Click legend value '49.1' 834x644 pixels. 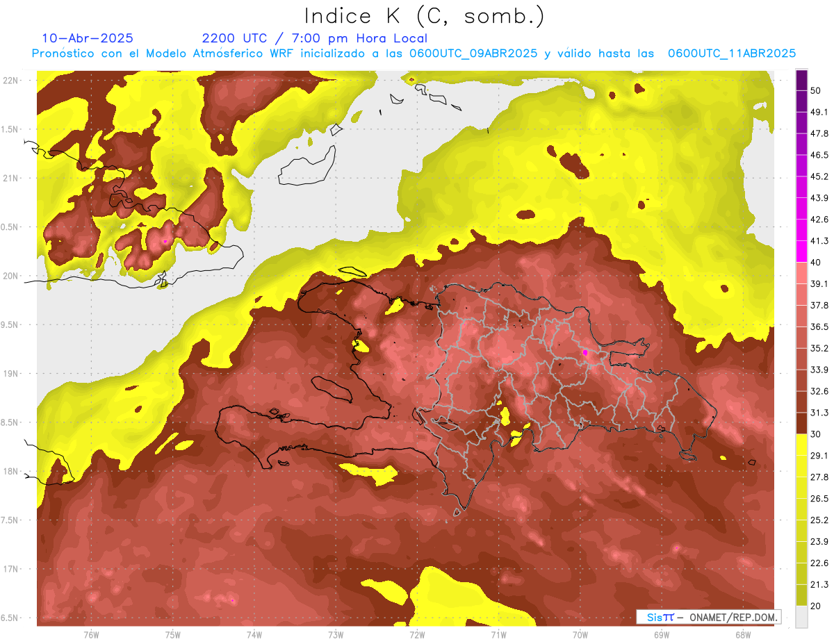pos(819,112)
